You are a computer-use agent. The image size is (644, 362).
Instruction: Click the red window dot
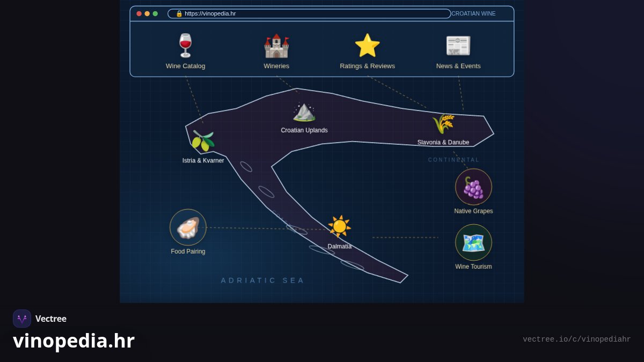point(139,13)
